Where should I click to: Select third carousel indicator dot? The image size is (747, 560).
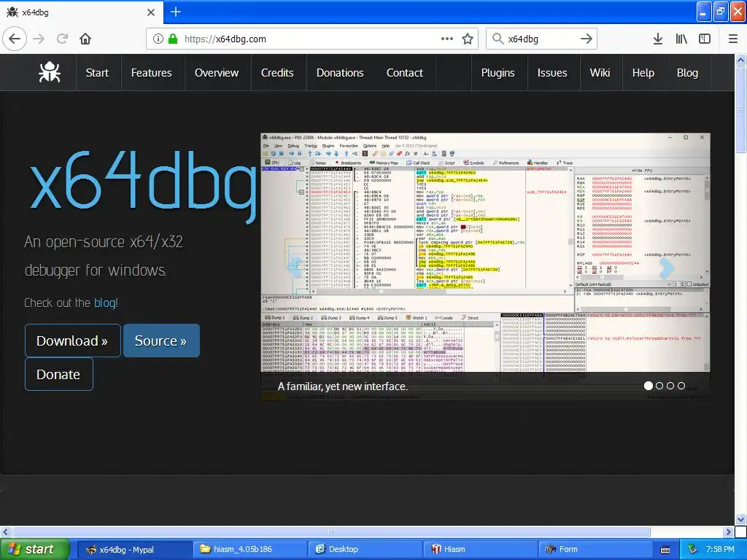click(670, 386)
